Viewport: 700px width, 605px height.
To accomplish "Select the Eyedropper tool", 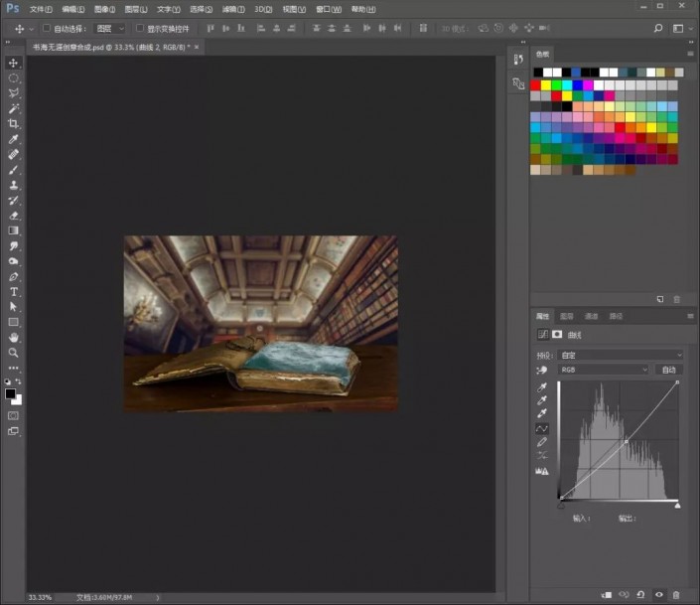I will 13,139.
